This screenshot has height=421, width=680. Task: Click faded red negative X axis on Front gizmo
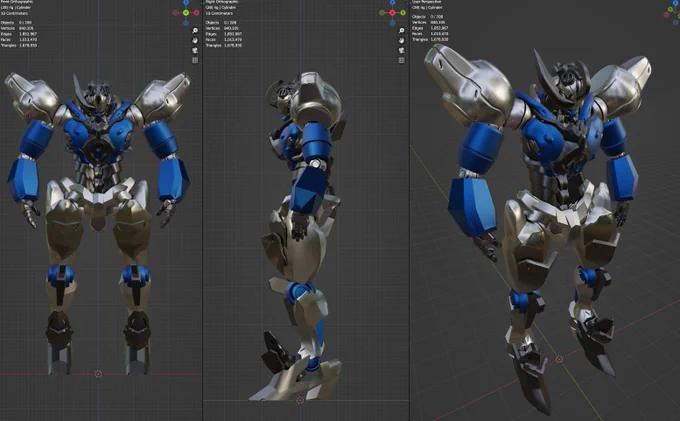(176, 13)
